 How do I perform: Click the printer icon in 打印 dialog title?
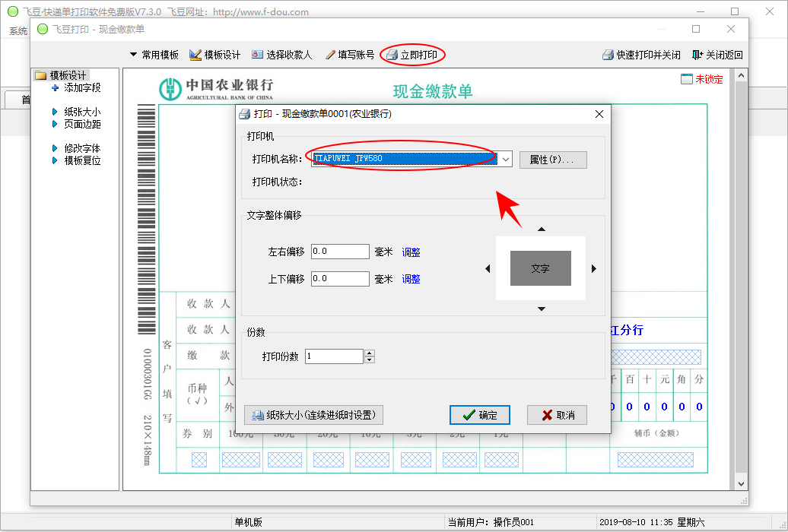coord(245,114)
